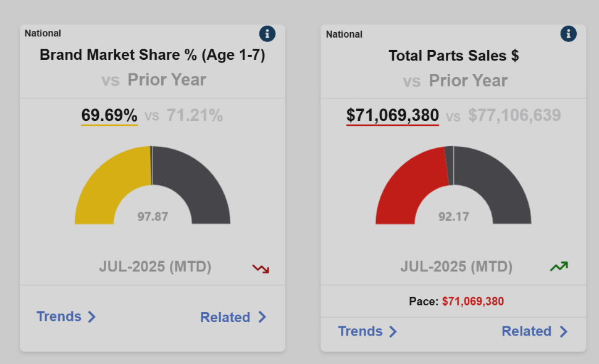This screenshot has width=599, height=364.
Task: Open Trends on Brand Market Share card
Action: [x=59, y=316]
